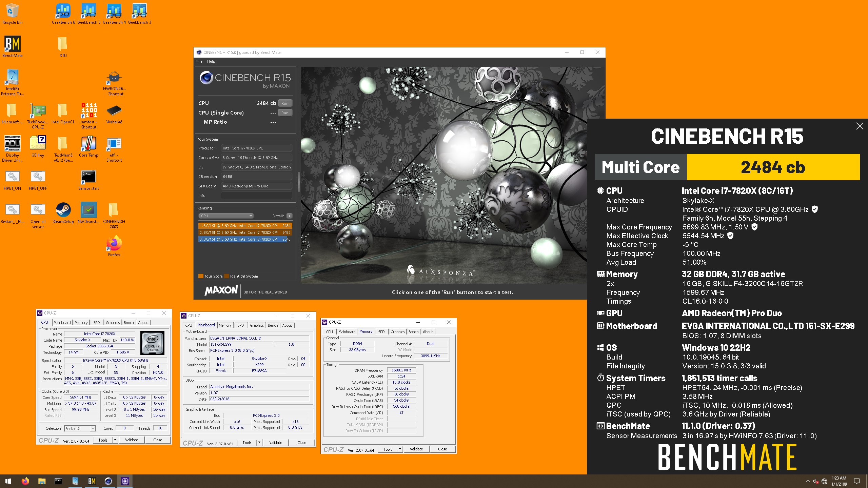Run the CPU multi-core Cinebench test
Screen dimensions: 868x488
click(285, 103)
